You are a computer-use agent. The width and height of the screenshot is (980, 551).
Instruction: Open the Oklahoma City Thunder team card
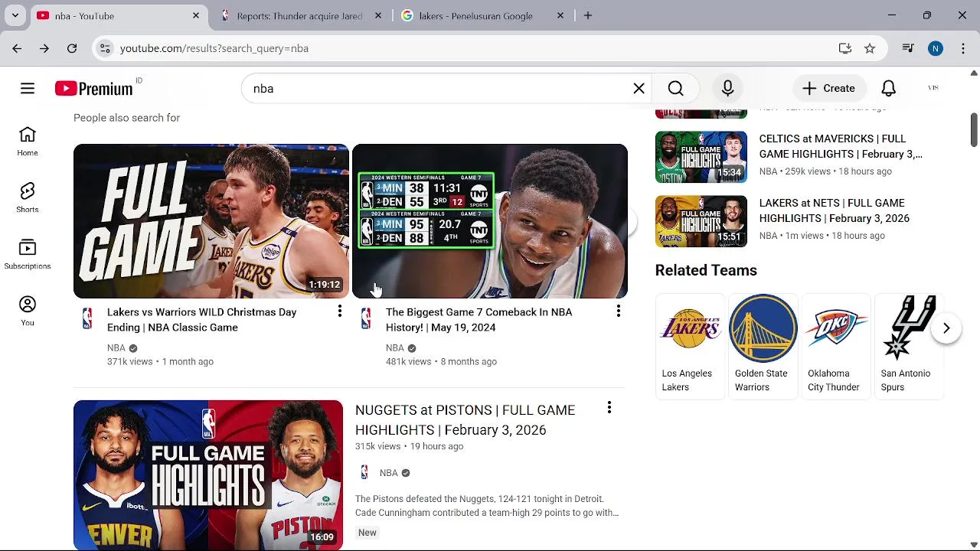[x=835, y=346]
